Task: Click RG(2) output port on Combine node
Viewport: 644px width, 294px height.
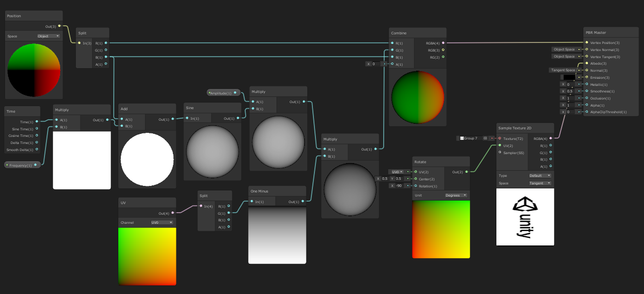Action: [x=443, y=57]
